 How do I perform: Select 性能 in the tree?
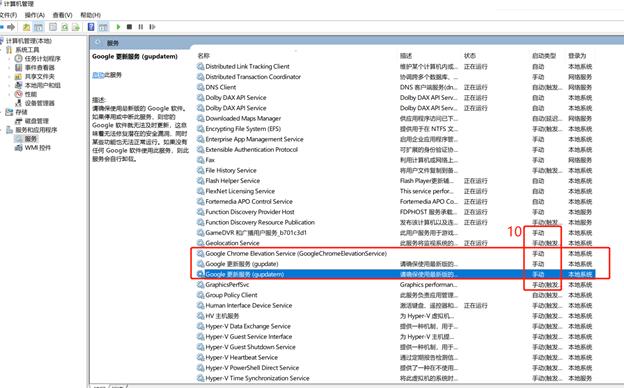(x=31, y=94)
